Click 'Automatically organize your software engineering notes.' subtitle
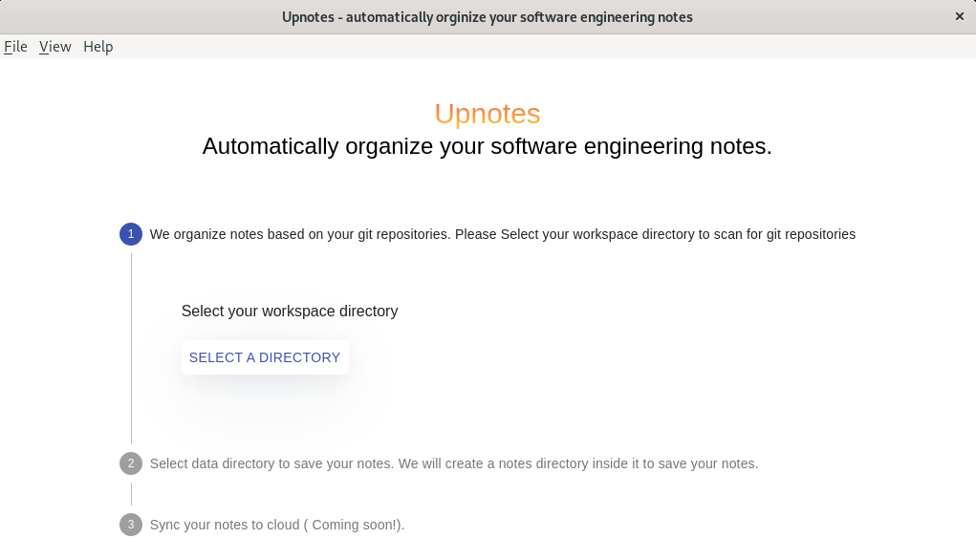The height and width of the screenshot is (560, 976). (488, 146)
